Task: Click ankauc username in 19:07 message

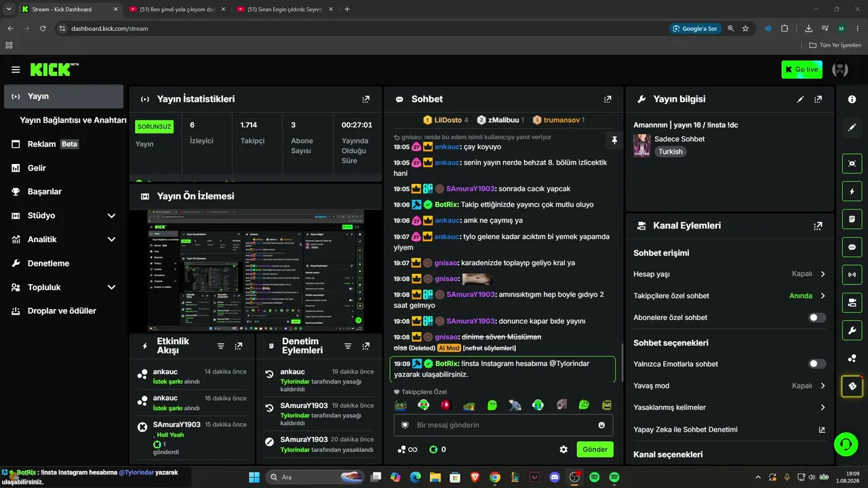Action: click(446, 237)
